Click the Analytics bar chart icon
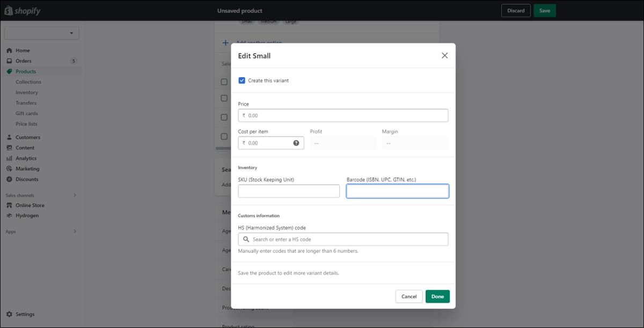The height and width of the screenshot is (328, 644). (9, 158)
